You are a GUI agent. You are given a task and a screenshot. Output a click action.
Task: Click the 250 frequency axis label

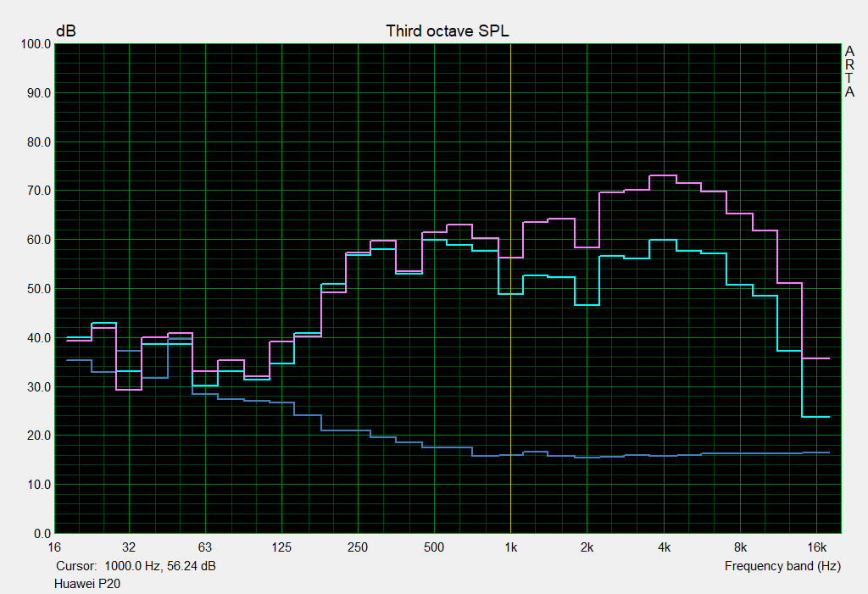[x=358, y=547]
